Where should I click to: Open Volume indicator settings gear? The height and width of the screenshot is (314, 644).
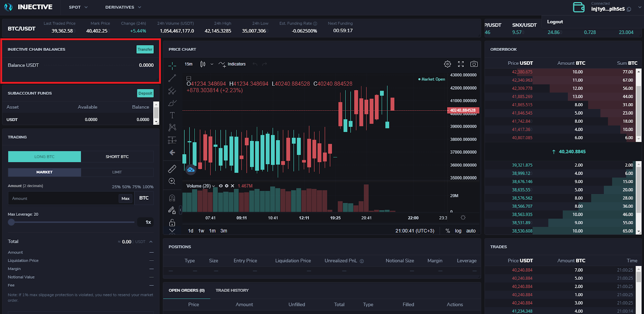[227, 186]
